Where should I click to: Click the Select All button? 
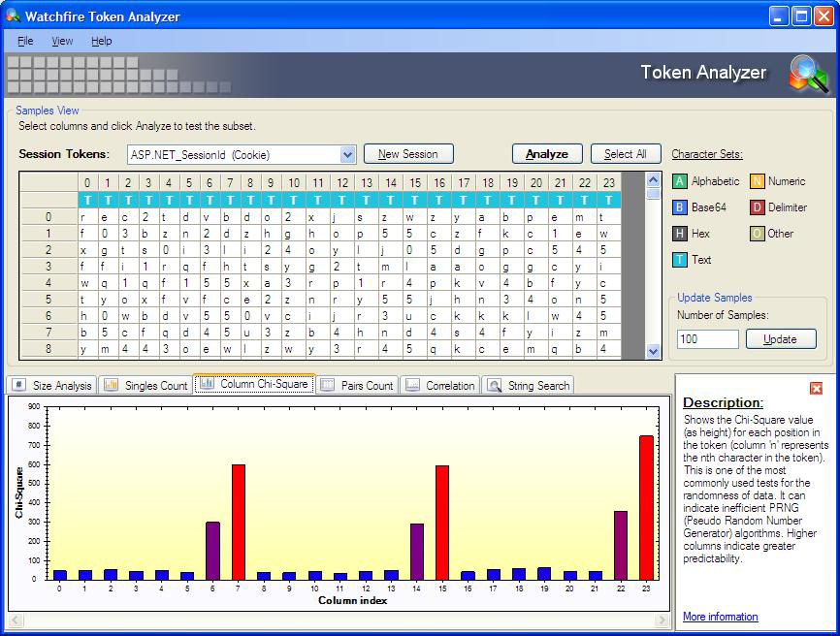(625, 154)
